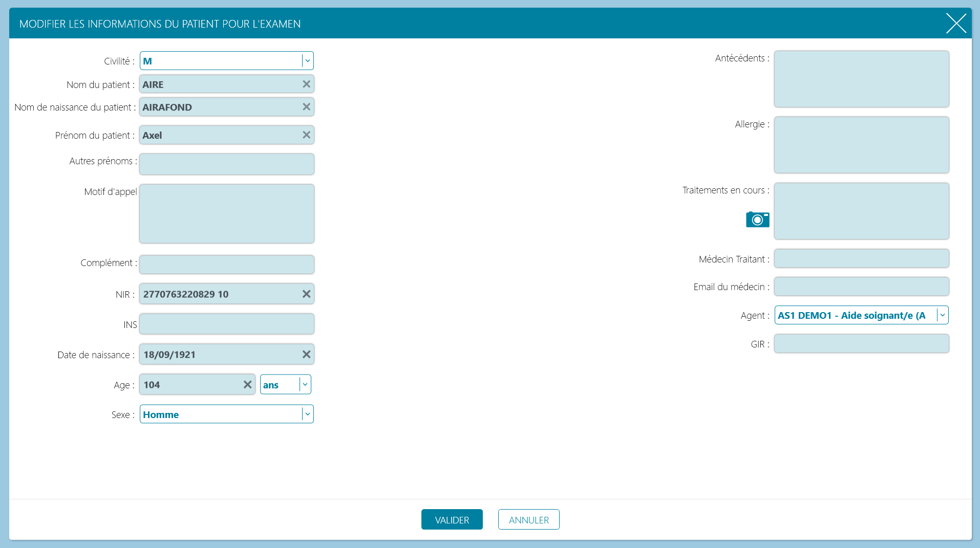980x548 pixels.
Task: Click the NIR number text
Action: click(186, 294)
